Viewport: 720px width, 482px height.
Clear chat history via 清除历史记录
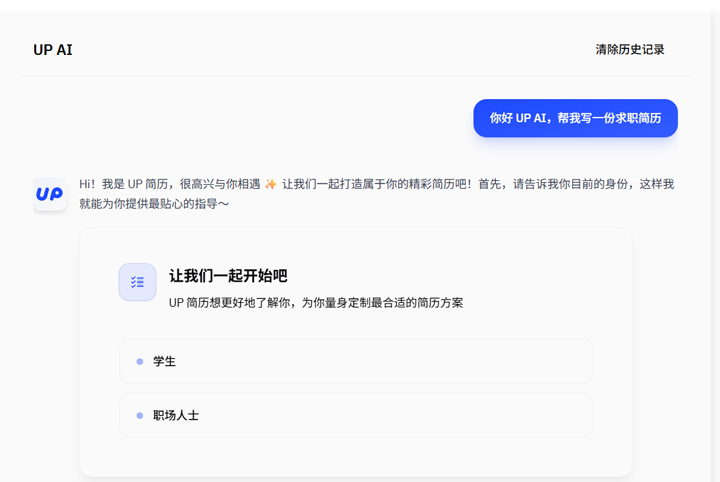pos(630,50)
